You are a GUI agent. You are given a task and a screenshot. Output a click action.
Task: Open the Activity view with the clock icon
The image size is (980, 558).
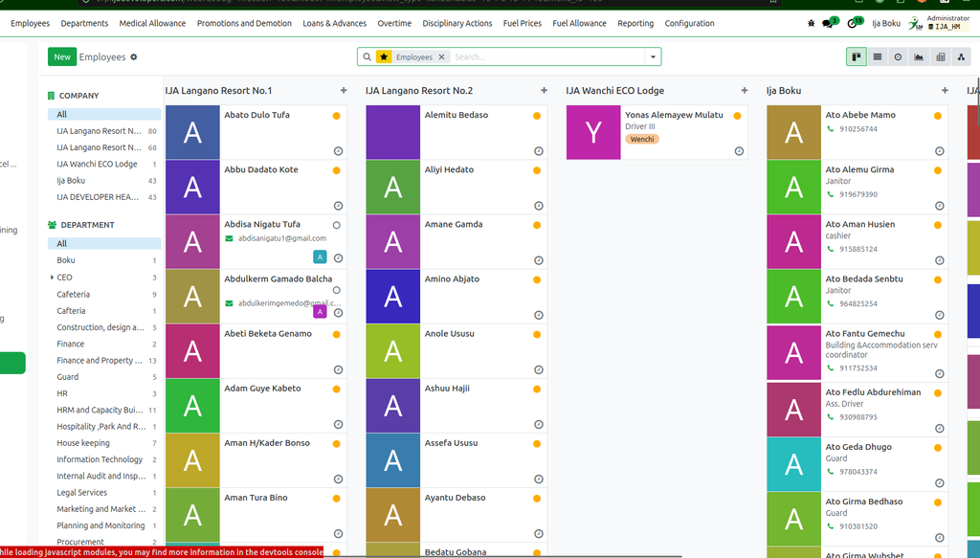[x=898, y=56]
